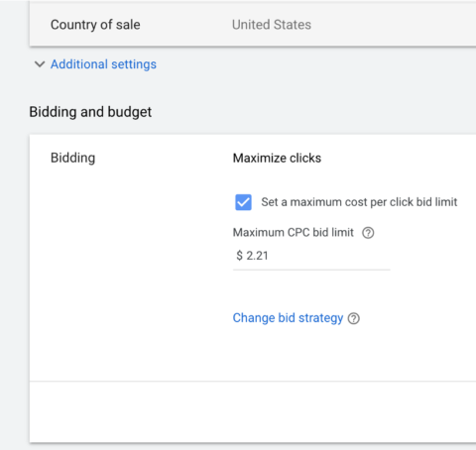Open help icon beside Change bid strategy

354,318
